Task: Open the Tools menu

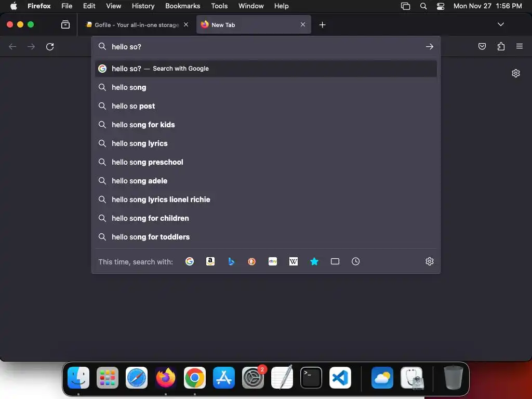Action: pos(219,6)
